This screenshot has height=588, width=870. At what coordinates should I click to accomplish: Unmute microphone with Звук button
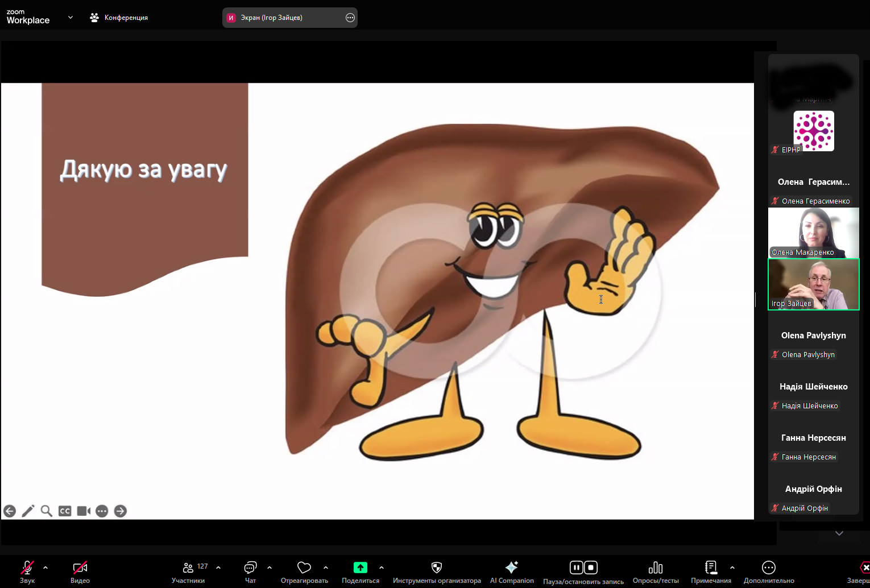[27, 572]
